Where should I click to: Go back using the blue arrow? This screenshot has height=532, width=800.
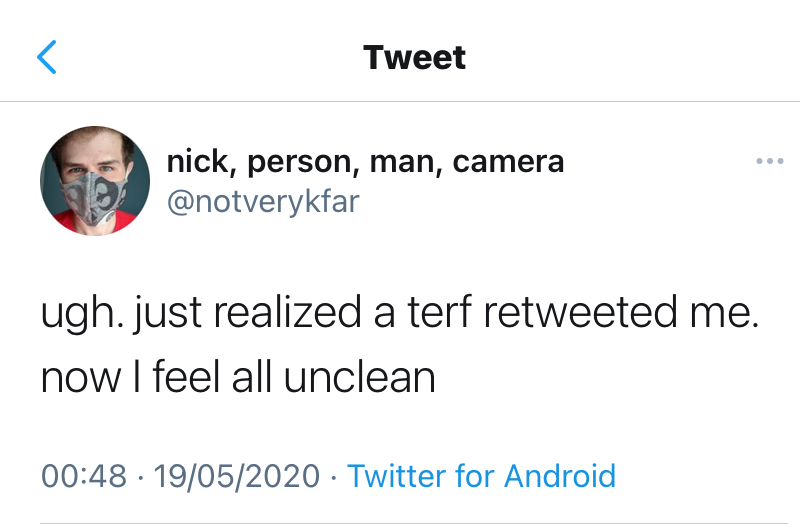click(47, 57)
